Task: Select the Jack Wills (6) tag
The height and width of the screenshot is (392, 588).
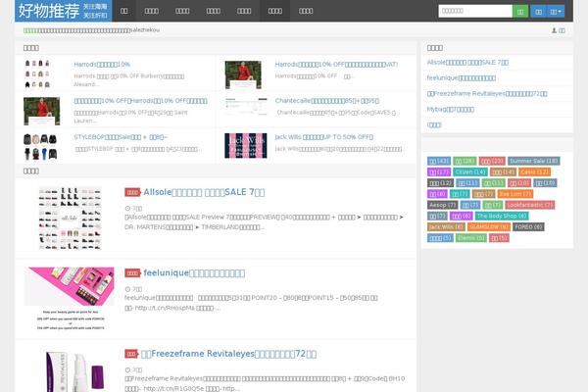Action: [x=446, y=227]
